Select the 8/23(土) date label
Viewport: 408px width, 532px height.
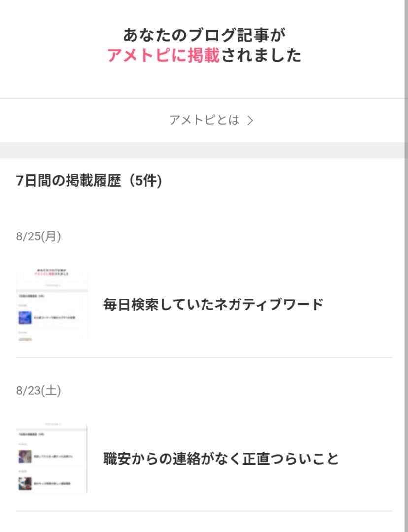pos(38,391)
